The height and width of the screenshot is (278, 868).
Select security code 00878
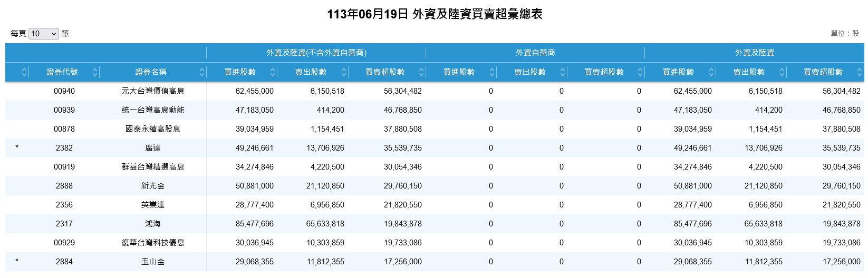[x=64, y=129]
